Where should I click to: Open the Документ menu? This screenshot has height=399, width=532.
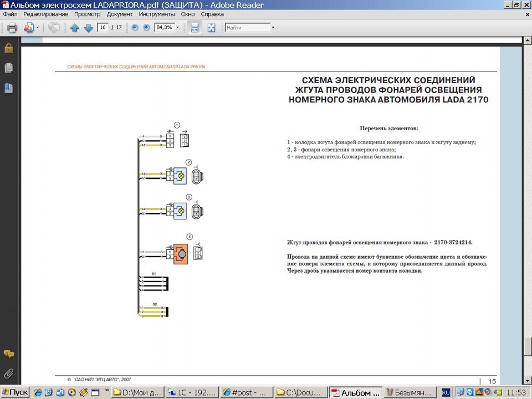click(120, 14)
